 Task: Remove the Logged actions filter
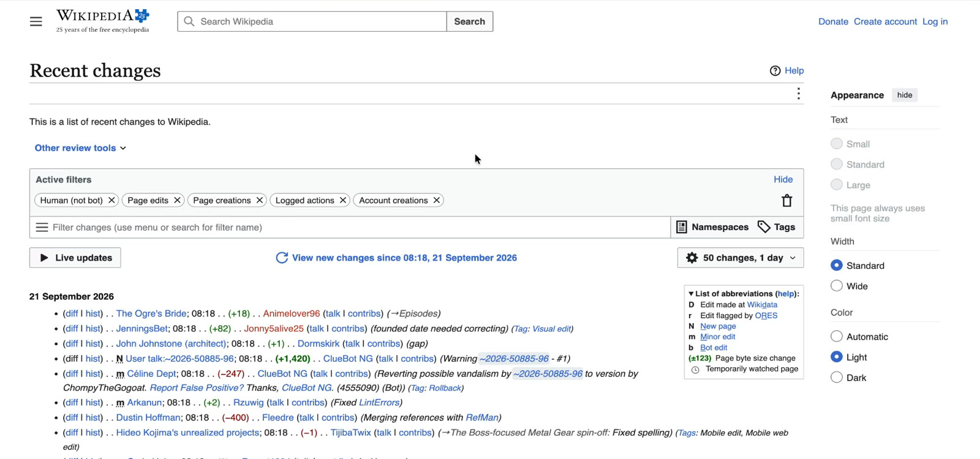(343, 200)
